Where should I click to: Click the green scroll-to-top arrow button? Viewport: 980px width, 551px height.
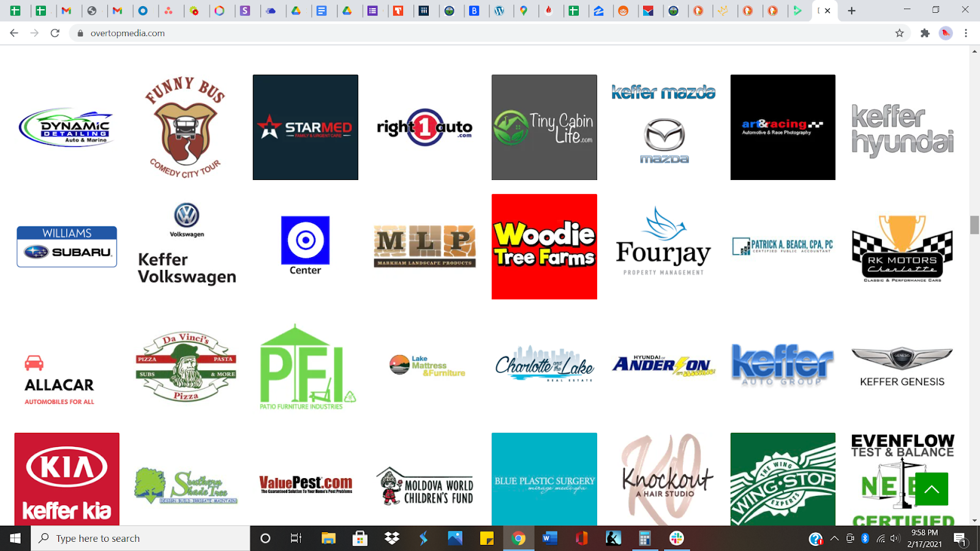coord(932,489)
